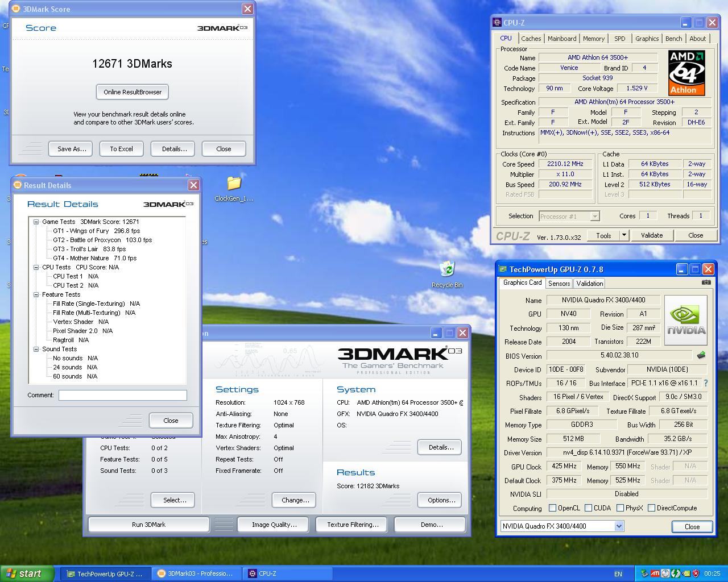The height and width of the screenshot is (582, 728).
Task: Click the Save As... button
Action: pos(72,149)
